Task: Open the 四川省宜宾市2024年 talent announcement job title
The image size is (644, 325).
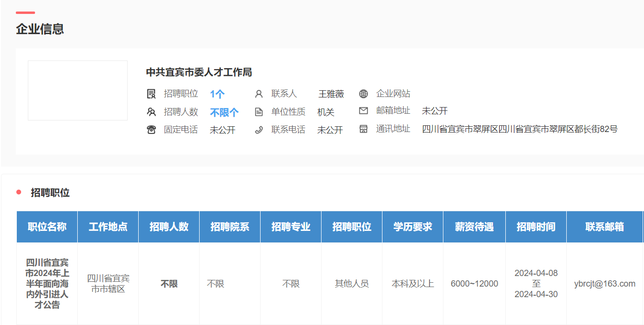Action: click(47, 283)
